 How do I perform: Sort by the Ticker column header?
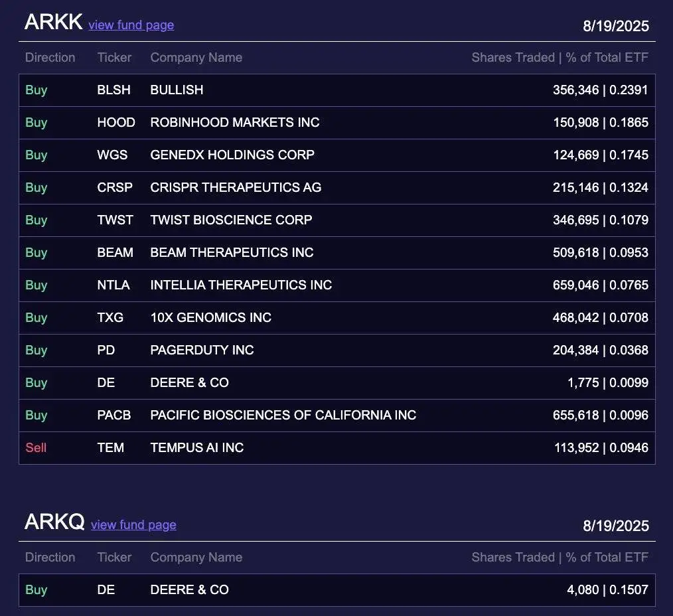pos(114,58)
